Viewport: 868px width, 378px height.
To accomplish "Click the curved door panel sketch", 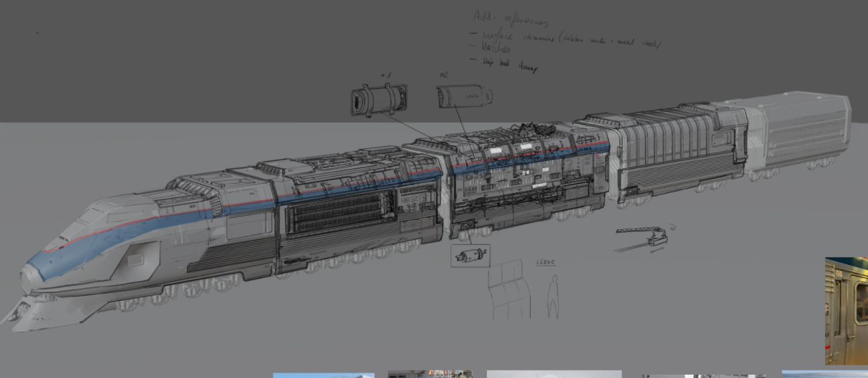I will tap(508, 291).
